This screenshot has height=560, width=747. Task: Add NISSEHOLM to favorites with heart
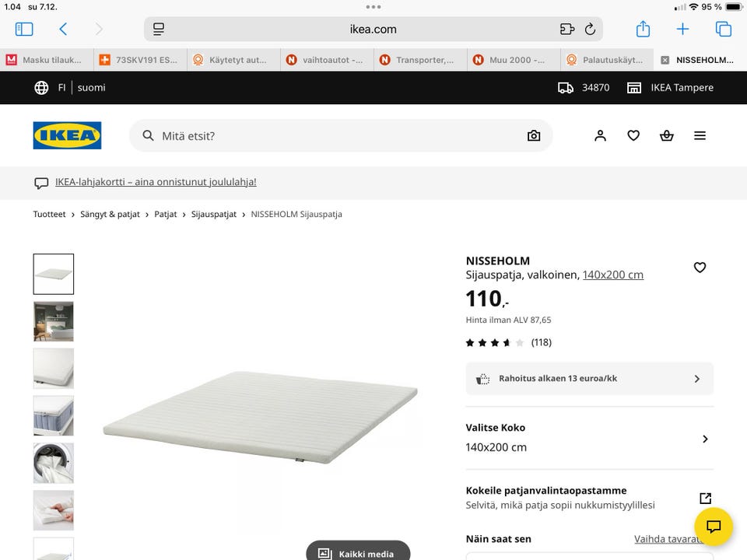[x=700, y=268]
